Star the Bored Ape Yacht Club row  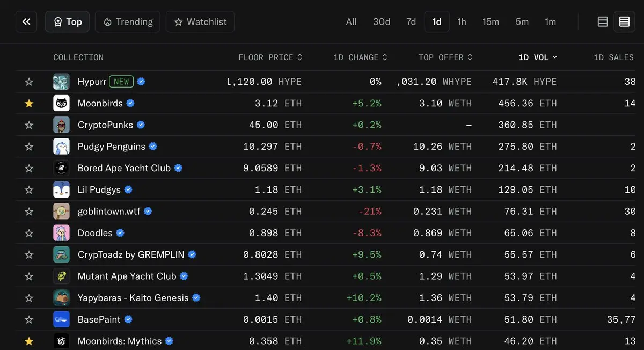[x=29, y=168]
